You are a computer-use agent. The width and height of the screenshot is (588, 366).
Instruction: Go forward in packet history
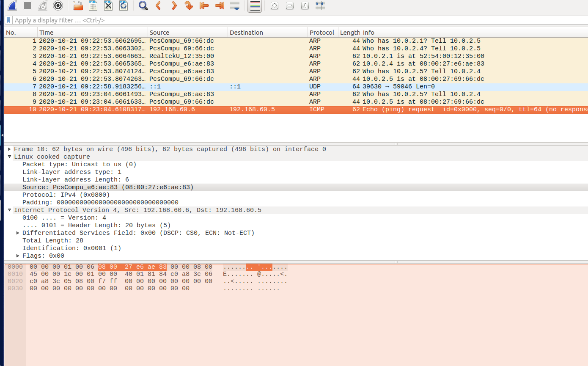pyautogui.click(x=174, y=6)
